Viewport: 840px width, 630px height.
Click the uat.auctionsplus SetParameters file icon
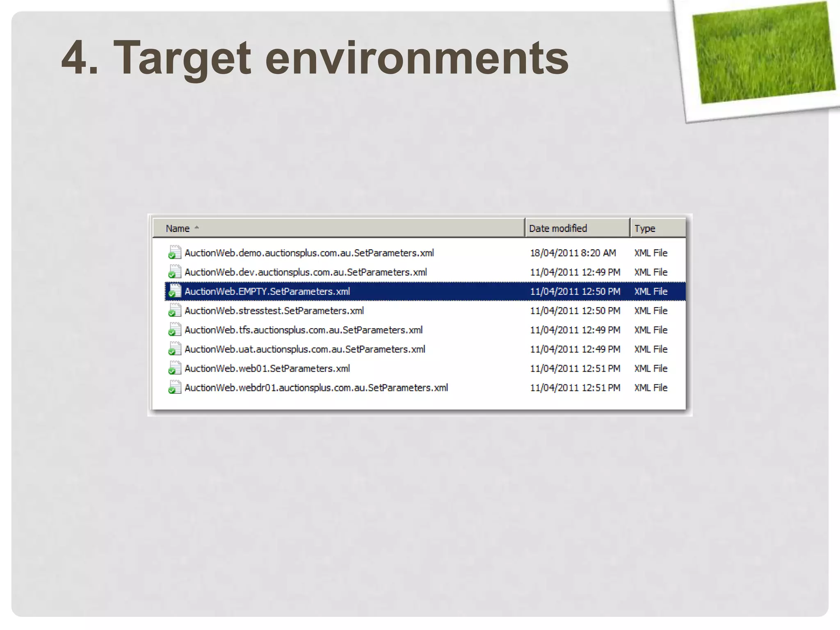pyautogui.click(x=174, y=349)
